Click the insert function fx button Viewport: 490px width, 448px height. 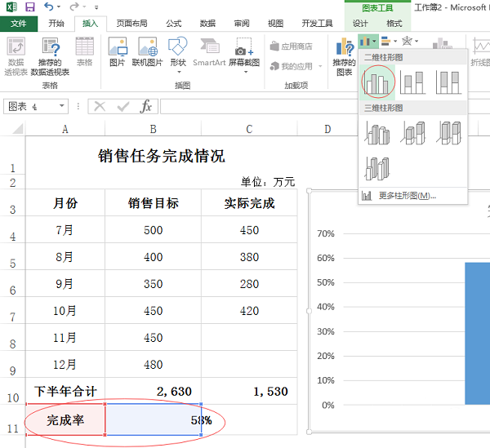[x=145, y=106]
